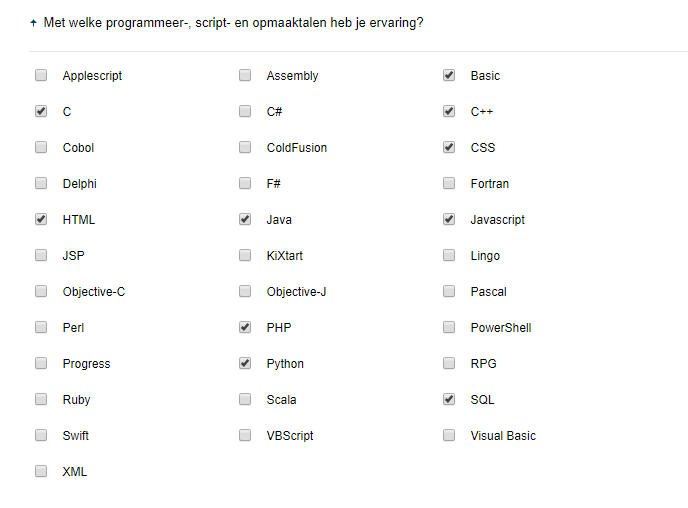Image resolution: width=688 pixels, height=508 pixels.
Task: Deselect the Python checkbox
Action: pyautogui.click(x=245, y=363)
